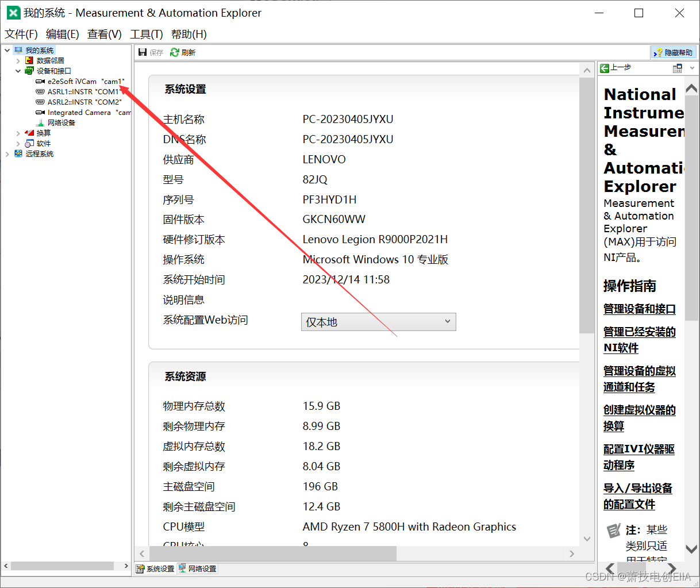The height and width of the screenshot is (588, 700).
Task: Click the settings pane scroll down arrow
Action: tap(587, 539)
